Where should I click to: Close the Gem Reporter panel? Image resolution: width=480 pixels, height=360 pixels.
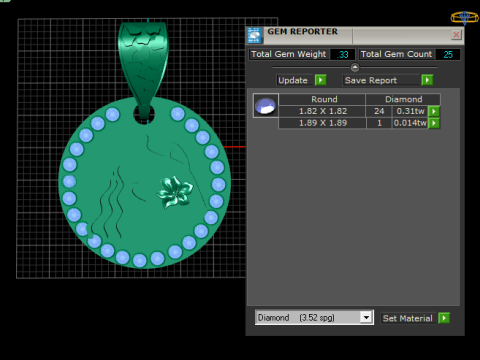[x=456, y=35]
